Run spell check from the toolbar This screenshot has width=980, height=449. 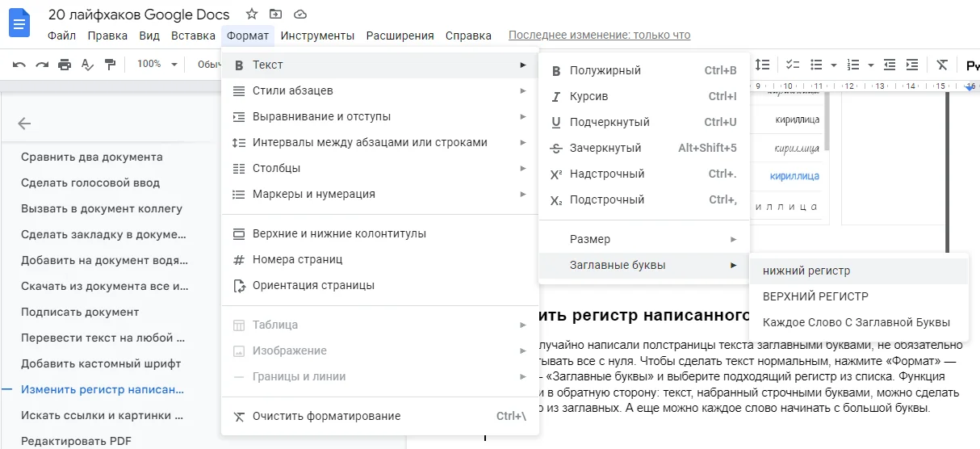[x=87, y=65]
